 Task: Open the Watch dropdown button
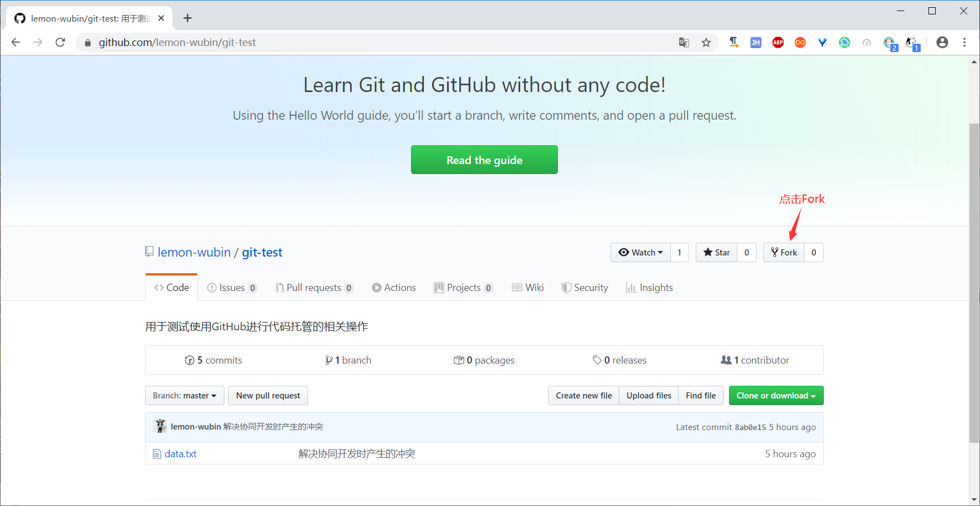(640, 253)
